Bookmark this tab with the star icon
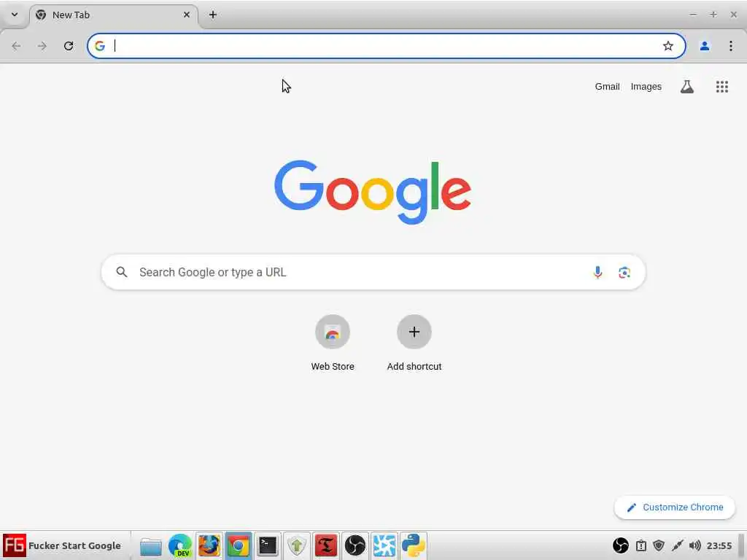This screenshot has width=747, height=560. (668, 46)
